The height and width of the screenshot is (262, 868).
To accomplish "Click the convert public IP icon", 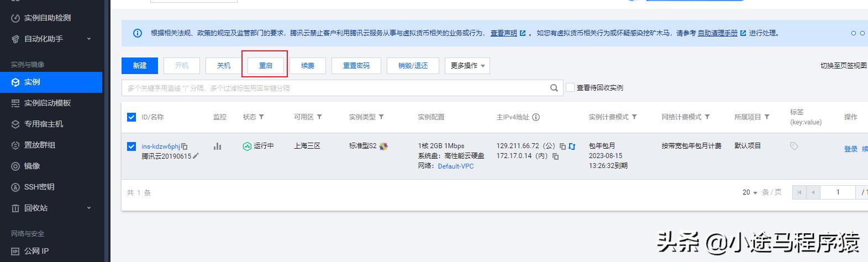I will 572,146.
